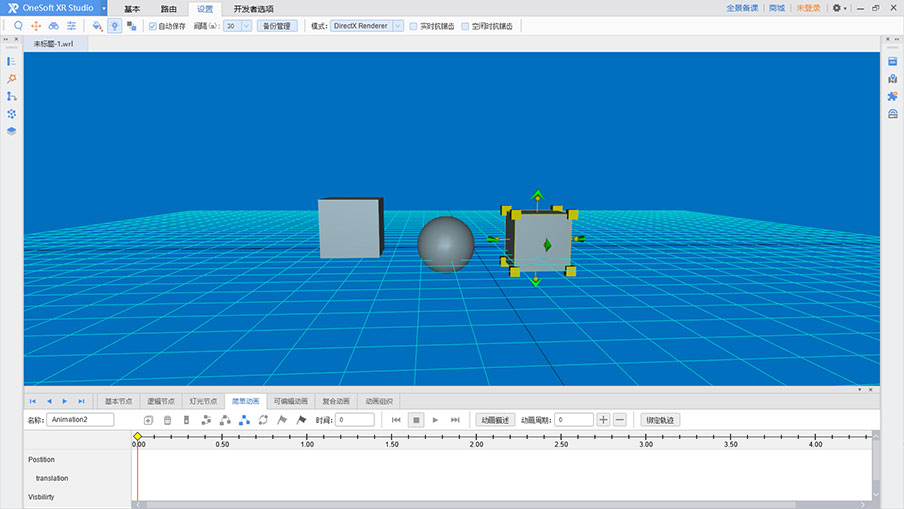Click the layers stack icon in left sidebar
The width and height of the screenshot is (904, 509).
point(12,131)
